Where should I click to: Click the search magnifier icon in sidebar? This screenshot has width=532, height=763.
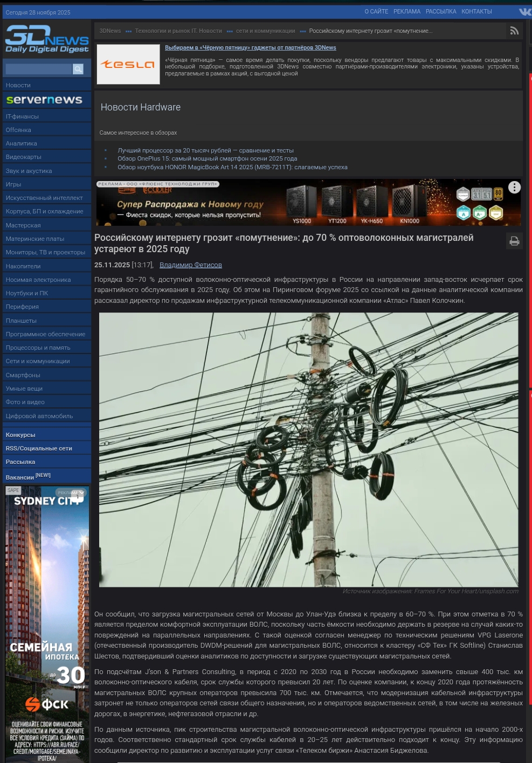(78, 68)
